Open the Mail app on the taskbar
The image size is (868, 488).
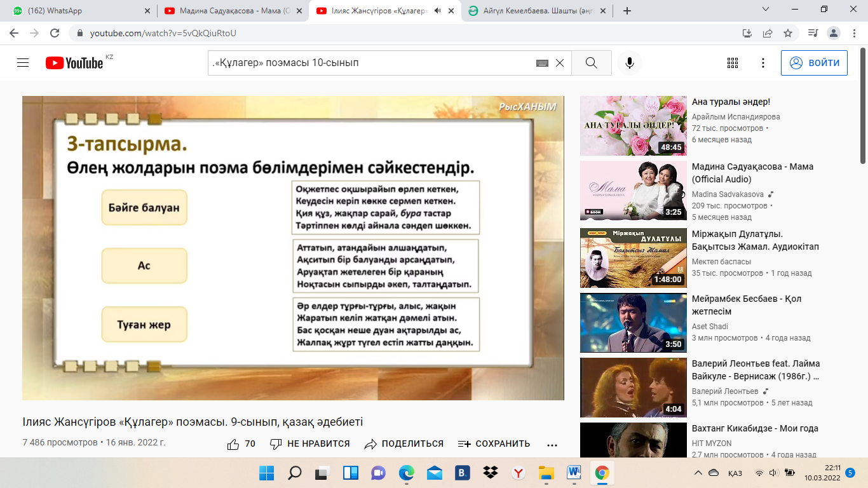pyautogui.click(x=435, y=473)
